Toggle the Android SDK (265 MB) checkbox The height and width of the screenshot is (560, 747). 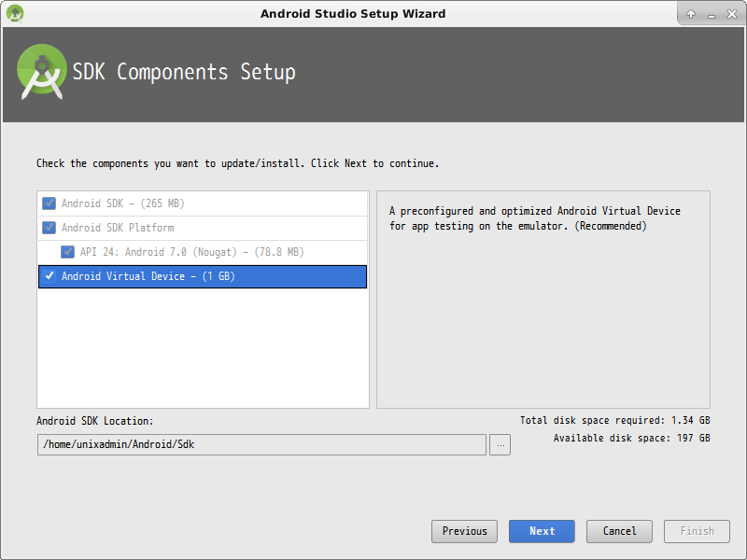pyautogui.click(x=49, y=203)
